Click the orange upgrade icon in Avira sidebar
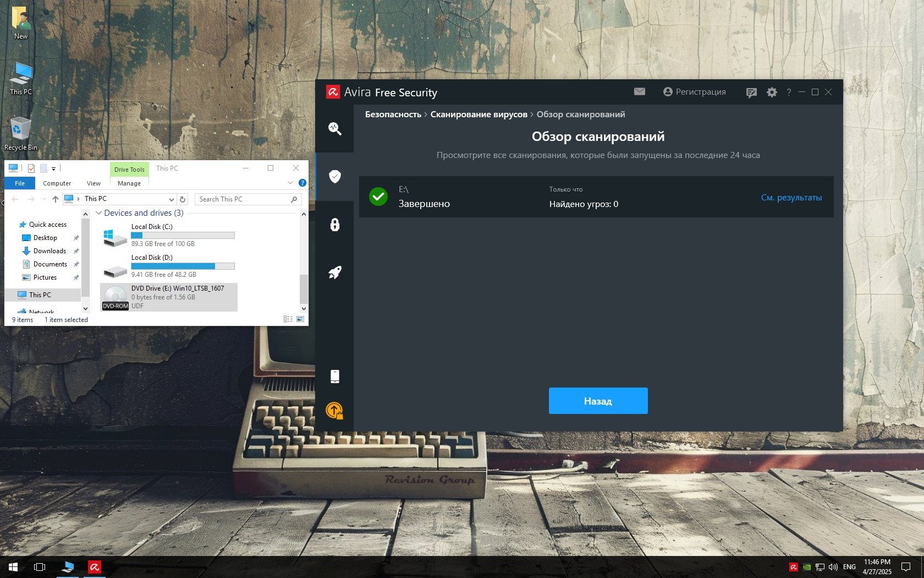The image size is (924, 578). tap(334, 411)
